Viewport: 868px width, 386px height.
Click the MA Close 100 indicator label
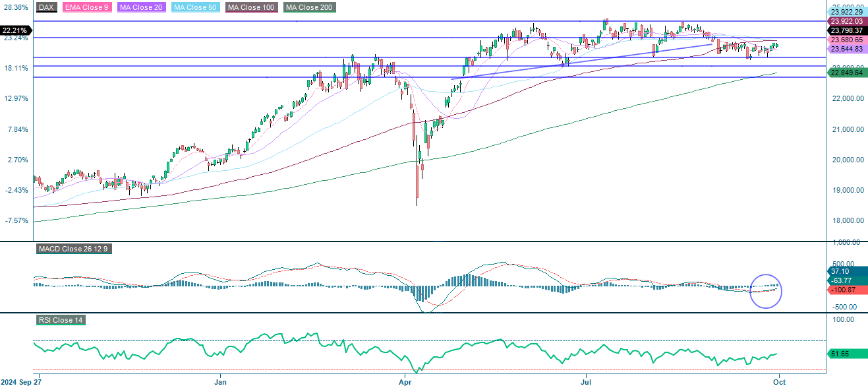249,9
